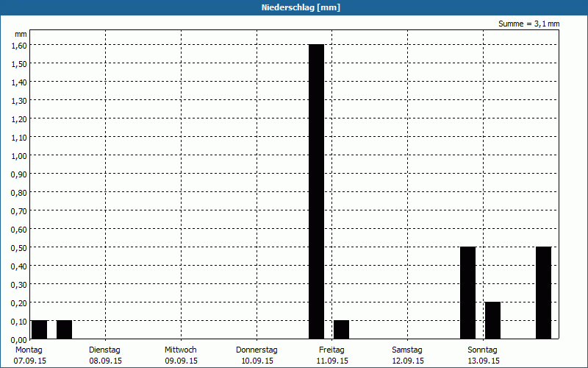
Task: Click the date 09.09.15
Action: pyautogui.click(x=181, y=361)
